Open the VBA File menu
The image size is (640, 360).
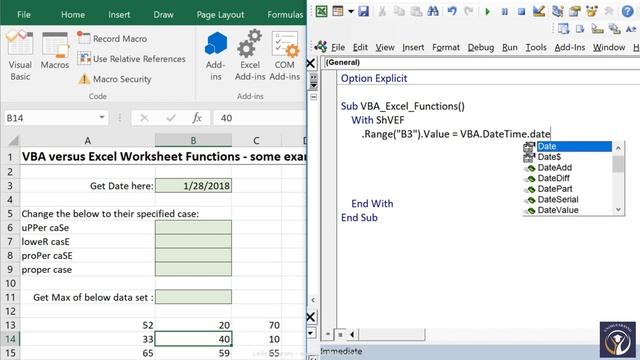(x=338, y=47)
